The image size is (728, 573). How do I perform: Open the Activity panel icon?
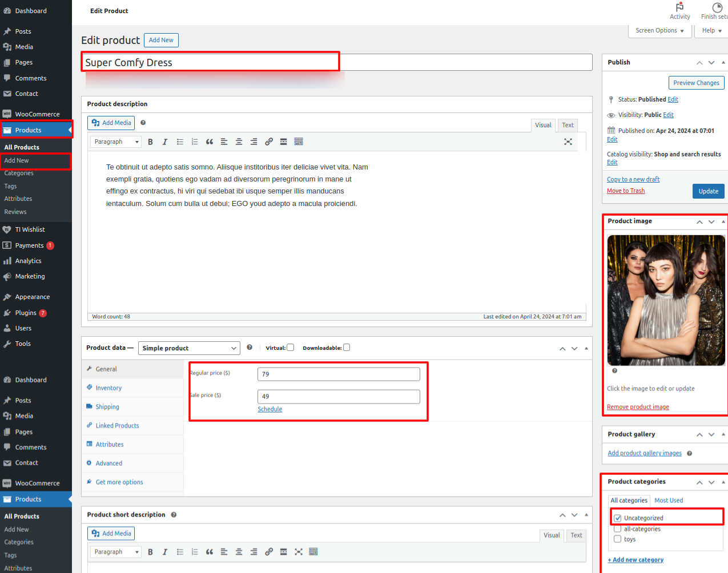coord(679,11)
